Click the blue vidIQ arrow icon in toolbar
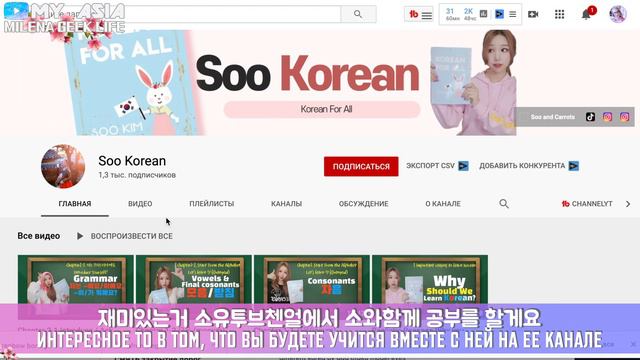Image resolution: width=640 pixels, height=360 pixels. point(499,14)
